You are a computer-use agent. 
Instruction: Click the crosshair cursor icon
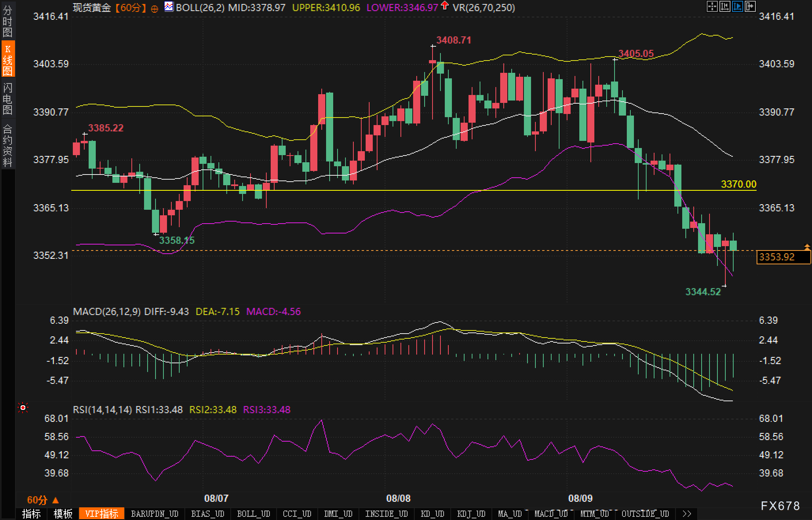pyautogui.click(x=712, y=6)
